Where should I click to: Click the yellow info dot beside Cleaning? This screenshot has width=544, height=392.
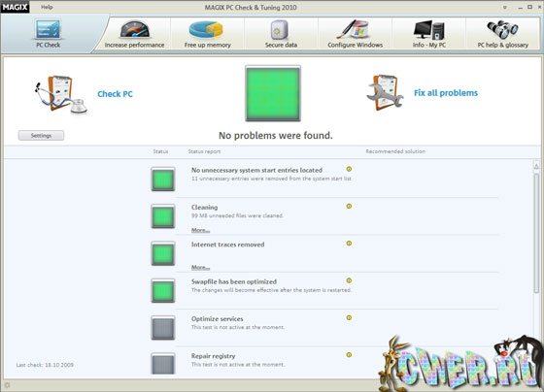click(x=349, y=207)
